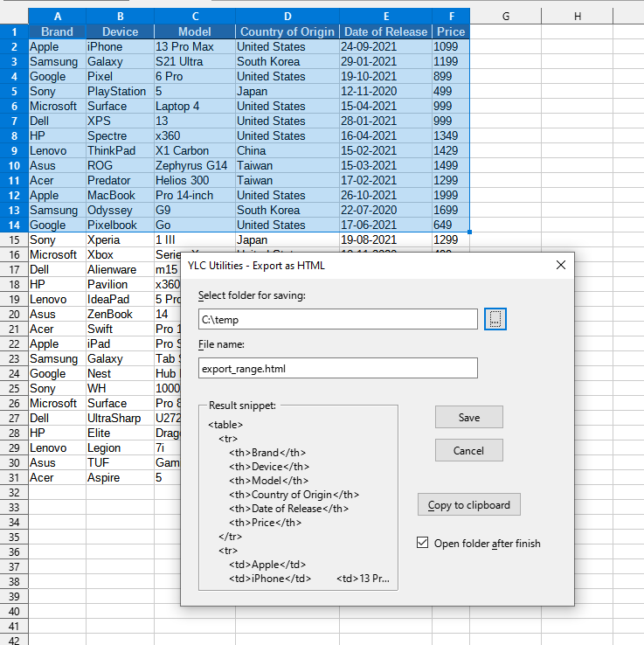
Task: Select column G header
Action: coord(505,16)
